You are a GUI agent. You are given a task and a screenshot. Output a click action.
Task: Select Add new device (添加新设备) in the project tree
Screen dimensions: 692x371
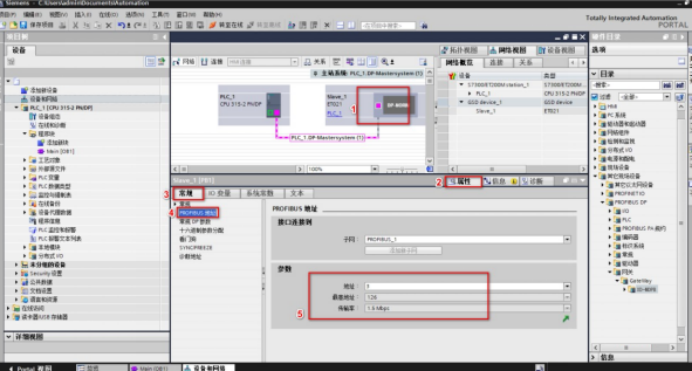(43, 90)
